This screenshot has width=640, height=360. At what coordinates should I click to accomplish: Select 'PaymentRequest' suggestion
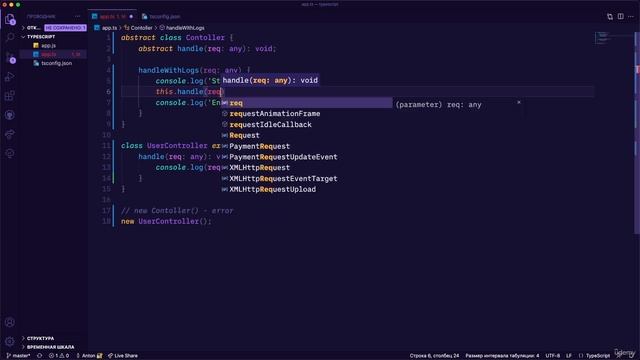(306, 146)
